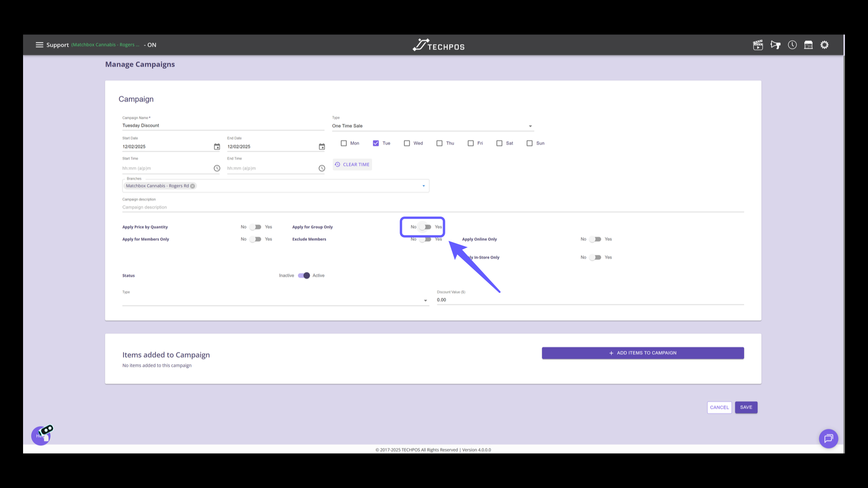Open the Support hamburger menu

tap(40, 45)
